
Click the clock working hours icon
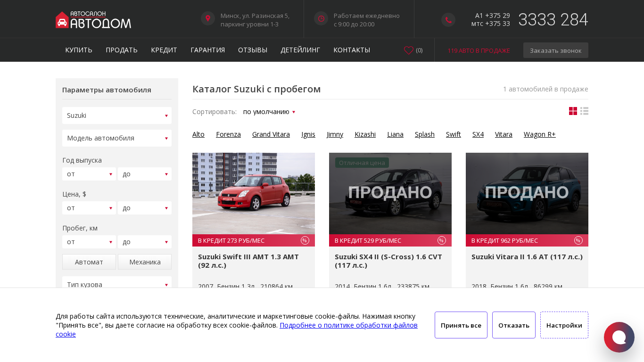pos(321,18)
